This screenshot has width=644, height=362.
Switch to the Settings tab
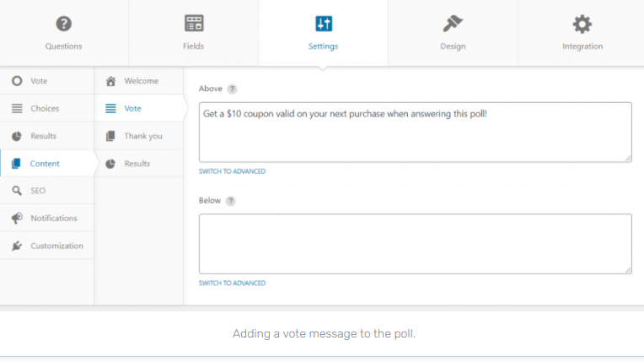pyautogui.click(x=323, y=33)
